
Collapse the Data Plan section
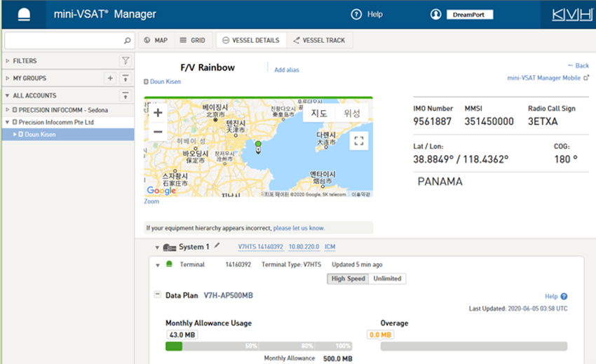click(157, 295)
